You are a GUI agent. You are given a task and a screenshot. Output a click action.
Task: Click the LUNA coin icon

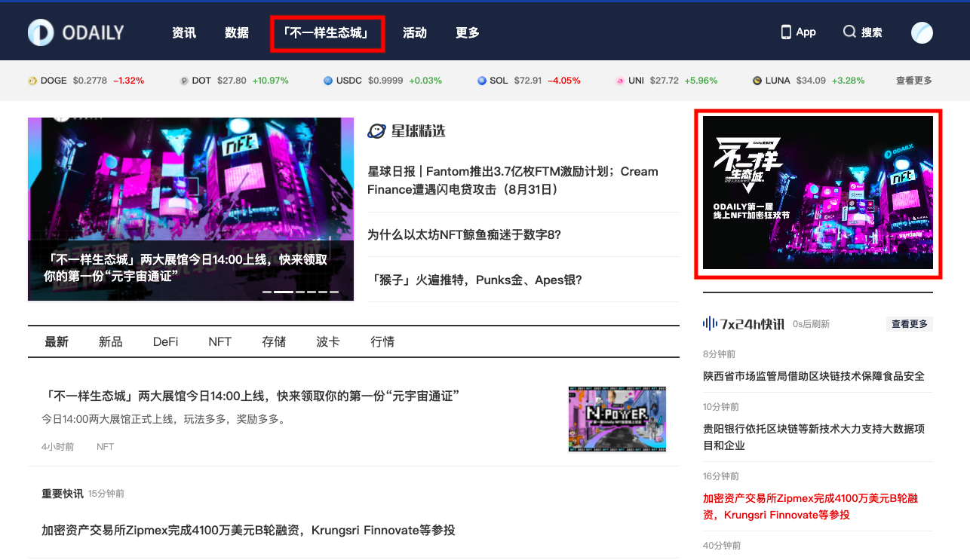(757, 81)
